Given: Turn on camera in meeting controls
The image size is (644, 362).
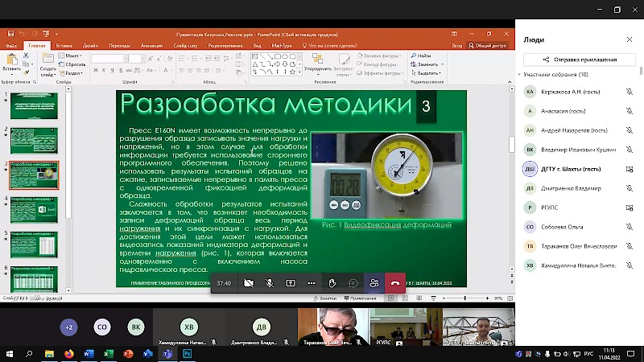Looking at the screenshot, I should 249,283.
